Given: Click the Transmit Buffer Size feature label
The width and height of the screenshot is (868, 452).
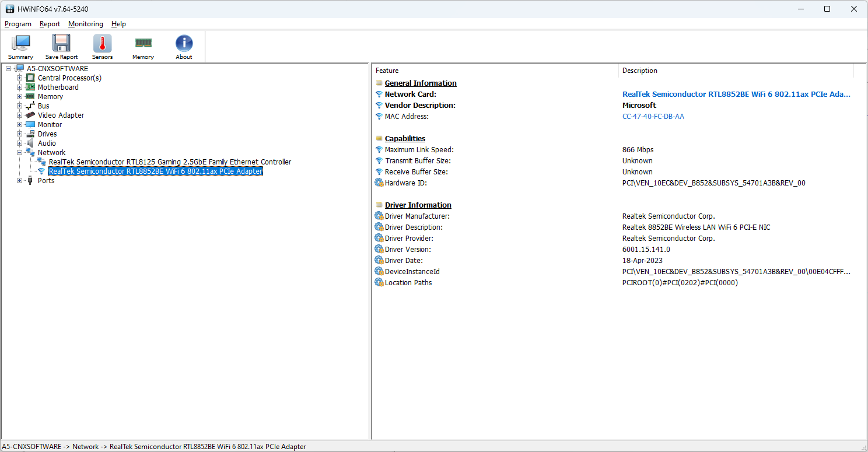Looking at the screenshot, I should 418,161.
